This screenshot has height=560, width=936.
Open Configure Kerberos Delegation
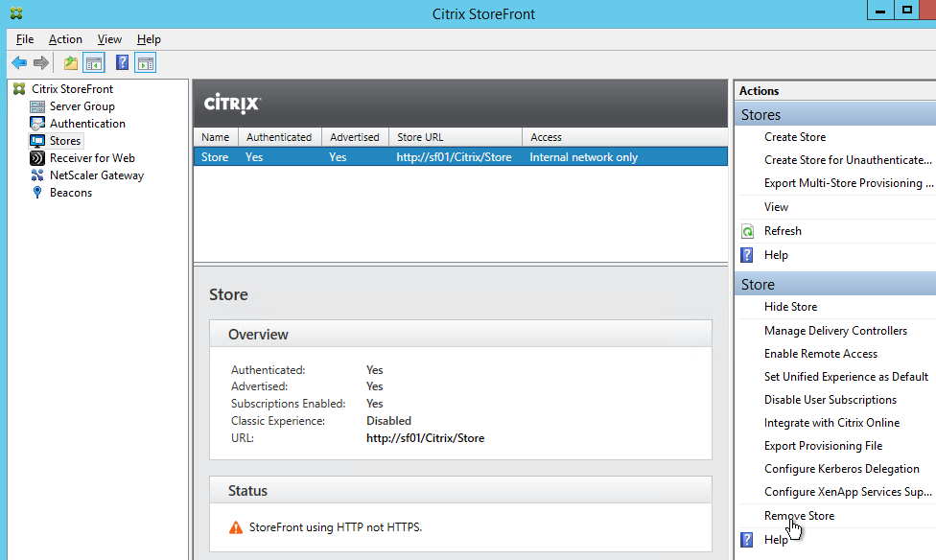coord(842,469)
